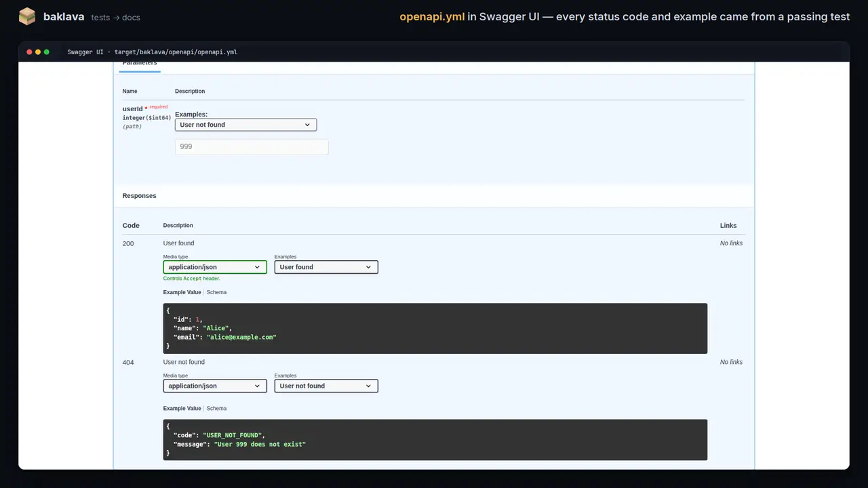The image size is (868, 488).
Task: Click the red close window button
Action: coord(29,52)
